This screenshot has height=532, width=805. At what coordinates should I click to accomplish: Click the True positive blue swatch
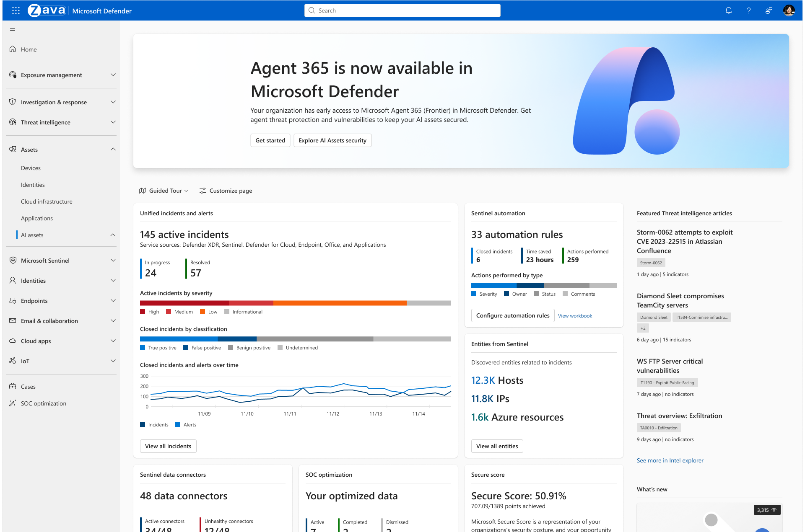143,348
